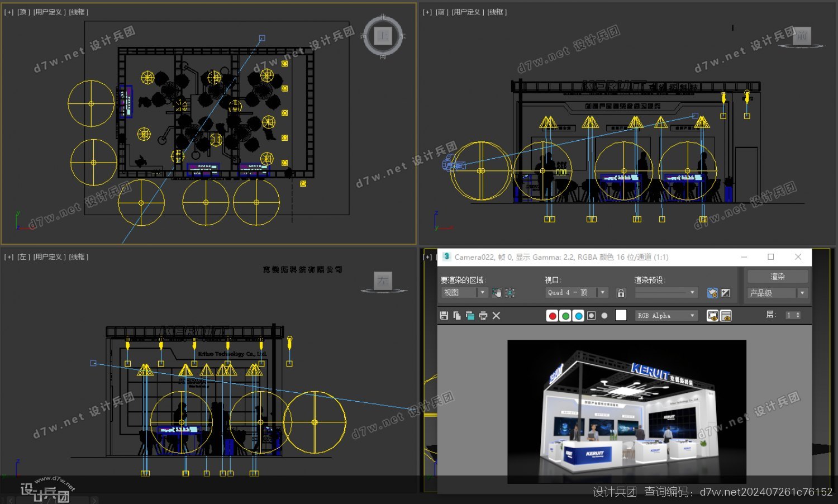The image size is (838, 504).
Task: Save the rendered image with disk icon
Action: click(444, 316)
